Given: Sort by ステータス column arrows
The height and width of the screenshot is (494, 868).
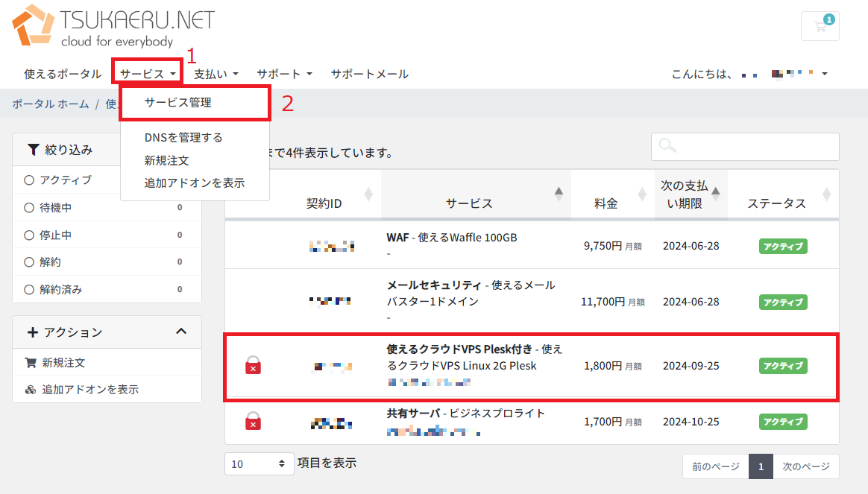Looking at the screenshot, I should [x=827, y=194].
